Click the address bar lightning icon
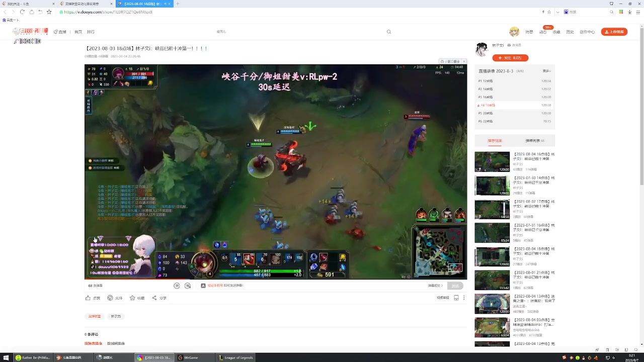 [x=543, y=12]
